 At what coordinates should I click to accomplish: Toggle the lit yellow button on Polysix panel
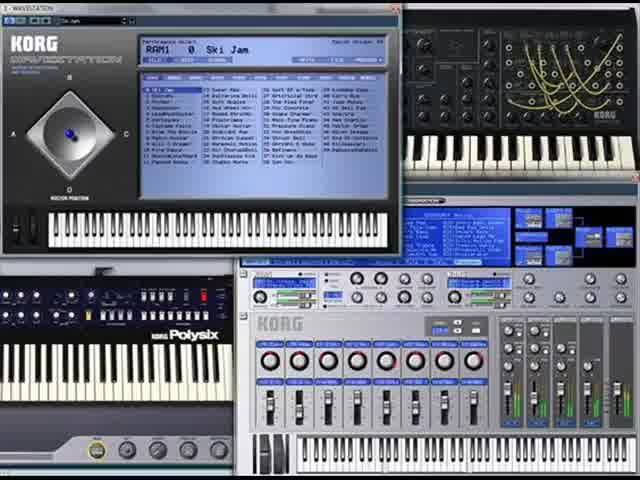tap(88, 315)
